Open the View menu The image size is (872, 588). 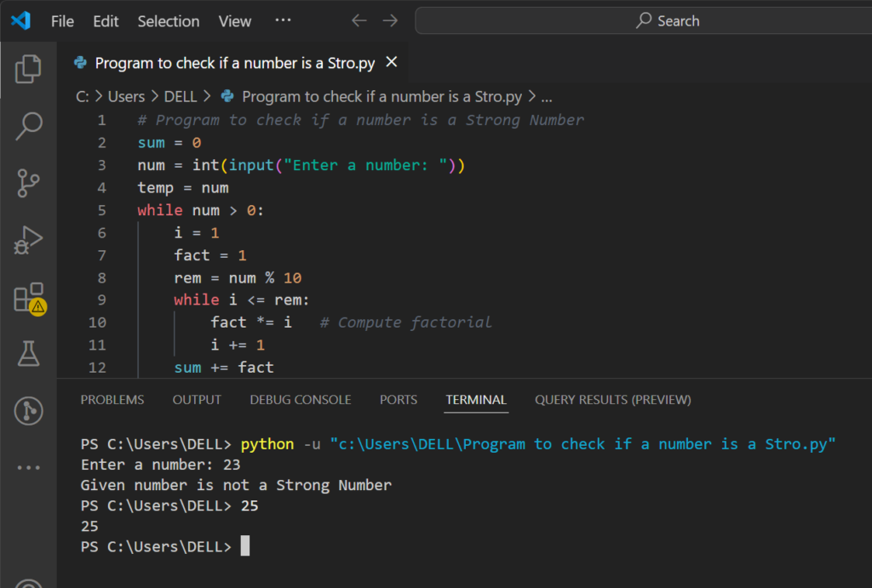coord(235,21)
